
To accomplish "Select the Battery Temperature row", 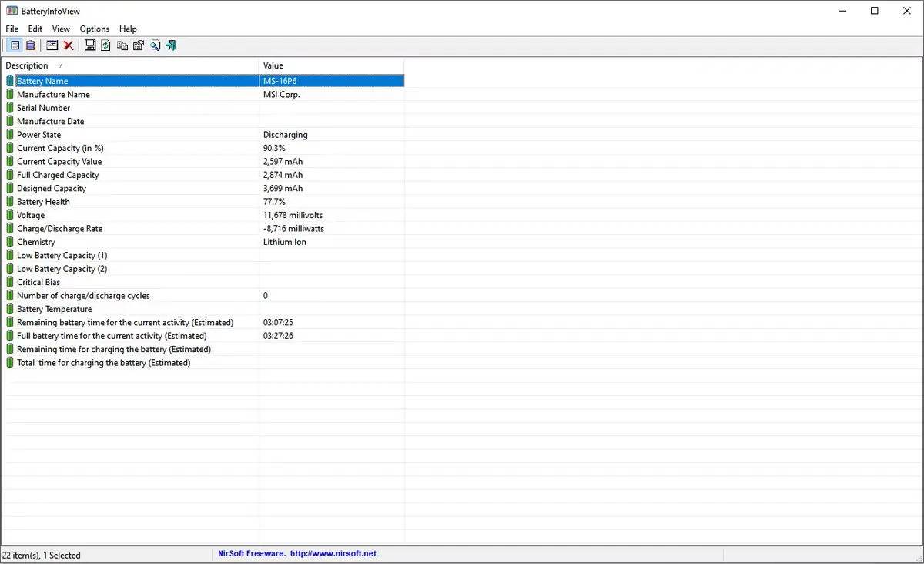I will point(203,309).
